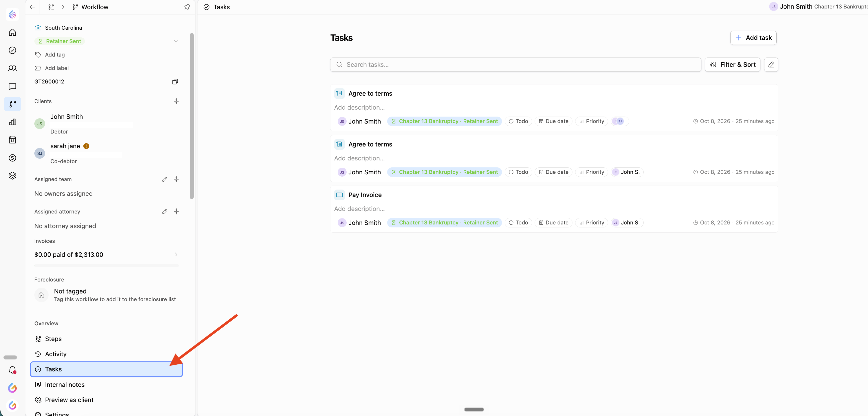Toggle Todo status on Pay Invoice task

click(518, 223)
